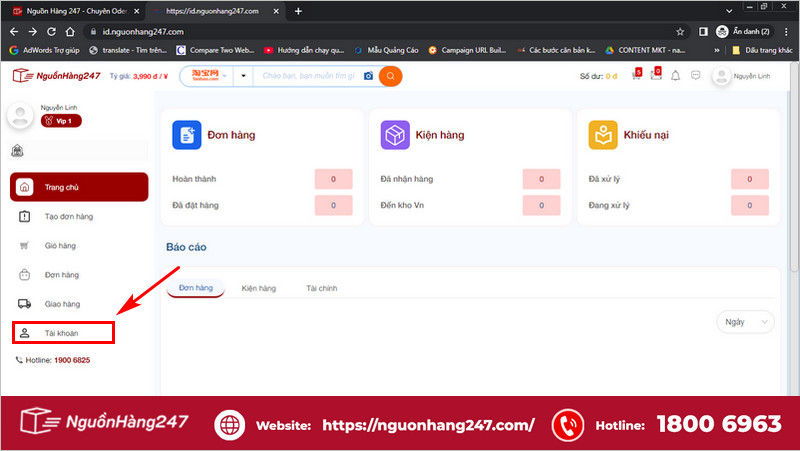The image size is (800, 451).
Task: Open image search camera icon
Action: [x=368, y=76]
